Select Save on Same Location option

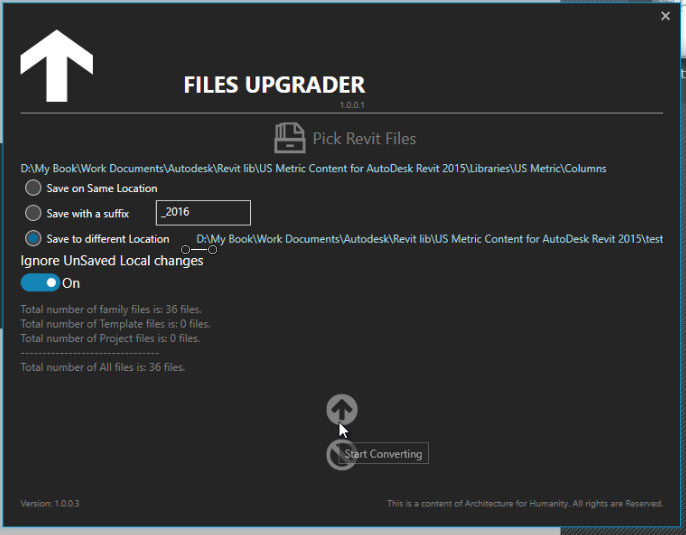(33, 188)
